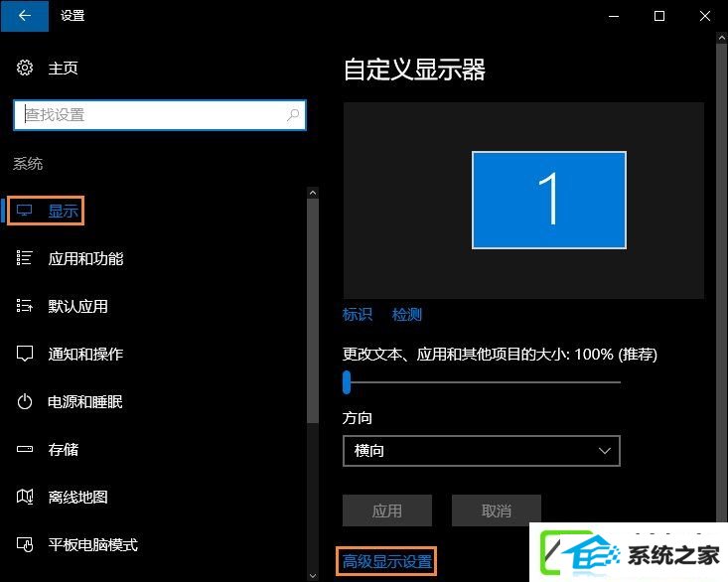728x582 pixels.
Task: Focus the 查找设置 search box
Action: click(x=160, y=114)
